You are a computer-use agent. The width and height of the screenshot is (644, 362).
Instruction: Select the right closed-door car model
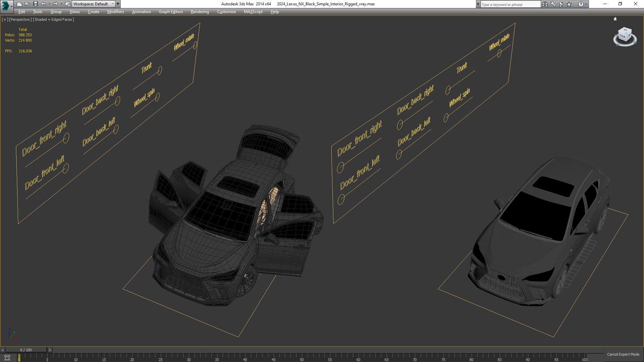click(x=537, y=231)
